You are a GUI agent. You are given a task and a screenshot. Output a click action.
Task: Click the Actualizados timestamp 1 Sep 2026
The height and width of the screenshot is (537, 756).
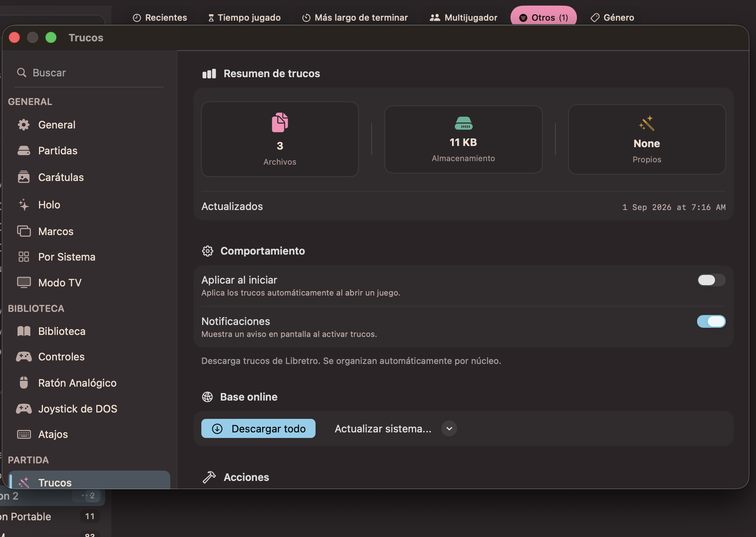(674, 207)
